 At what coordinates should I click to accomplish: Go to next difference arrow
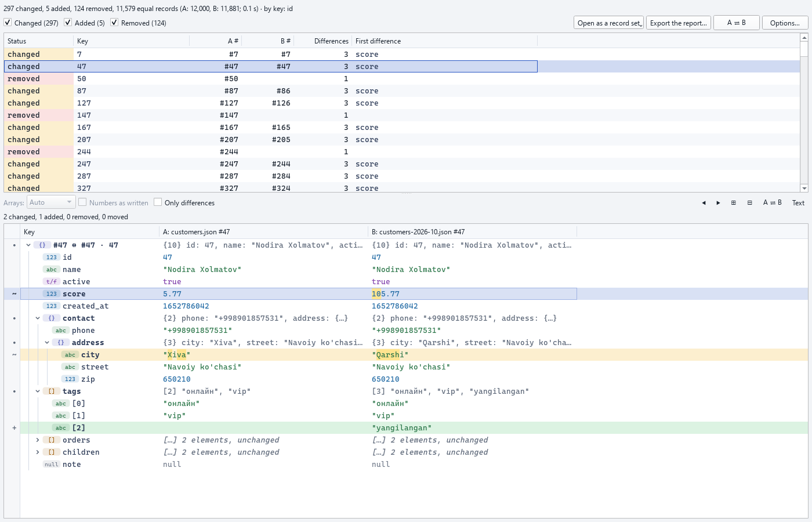(x=718, y=203)
